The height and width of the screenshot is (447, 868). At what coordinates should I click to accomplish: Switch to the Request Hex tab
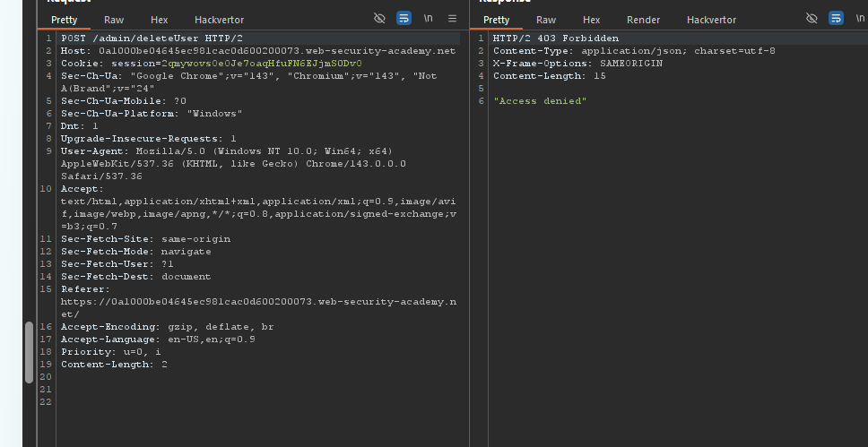(159, 20)
